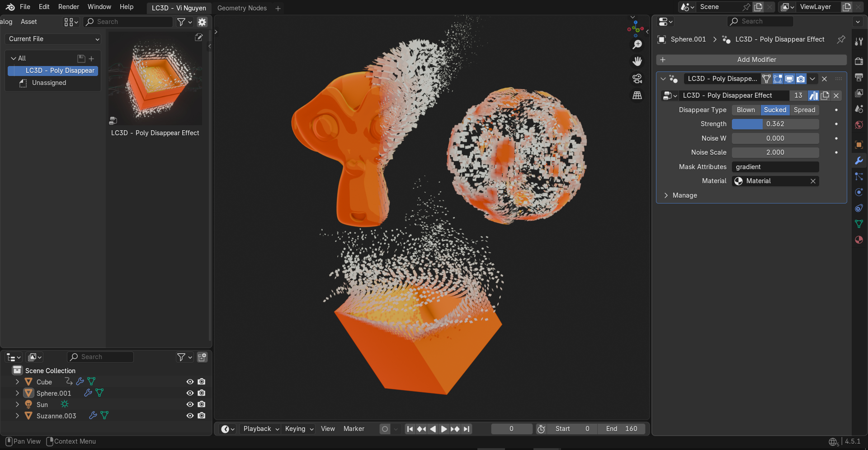Viewport: 868px width, 450px height.
Task: Open the Physics properties tab icon
Action: click(x=859, y=192)
